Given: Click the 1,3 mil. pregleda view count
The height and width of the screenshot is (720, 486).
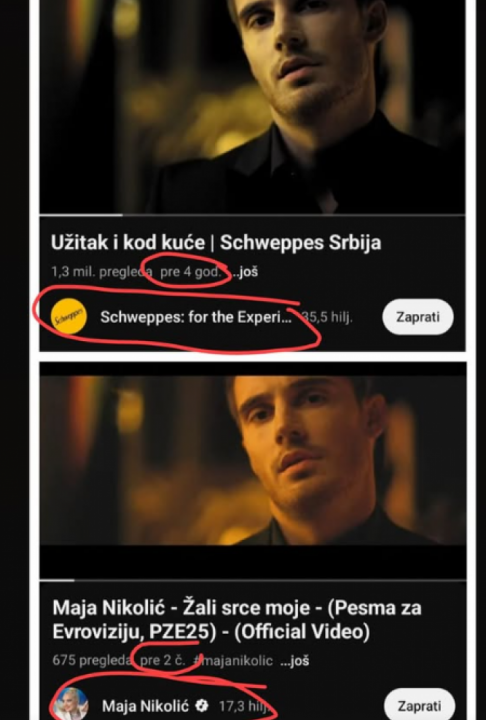Looking at the screenshot, I should (102, 272).
